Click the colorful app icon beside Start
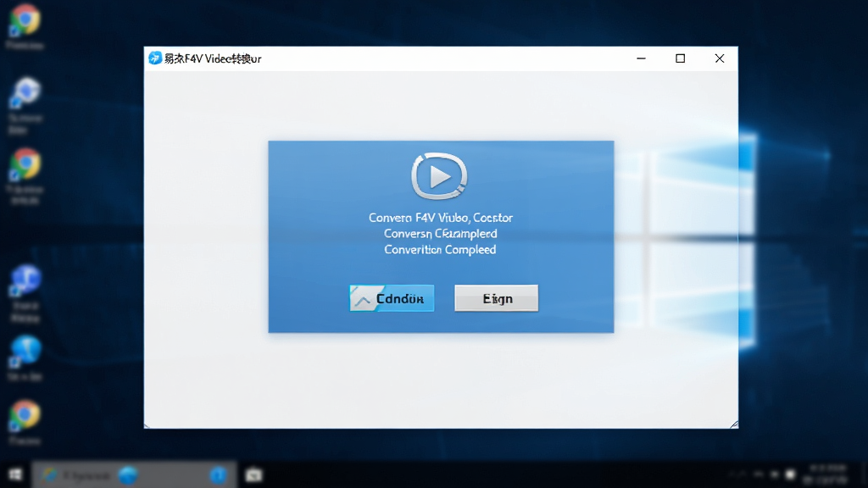 click(x=50, y=474)
